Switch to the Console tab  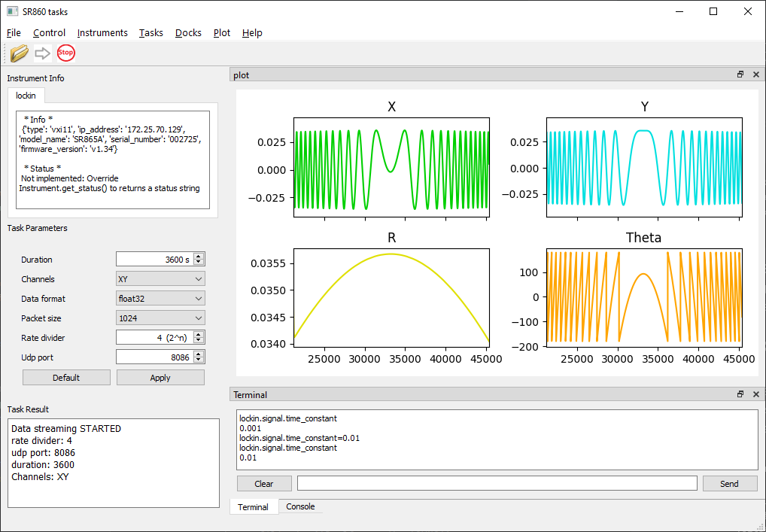[x=300, y=506]
